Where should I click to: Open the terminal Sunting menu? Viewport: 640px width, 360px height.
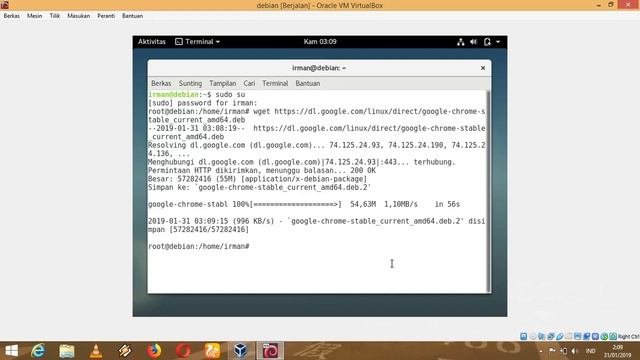tap(190, 83)
